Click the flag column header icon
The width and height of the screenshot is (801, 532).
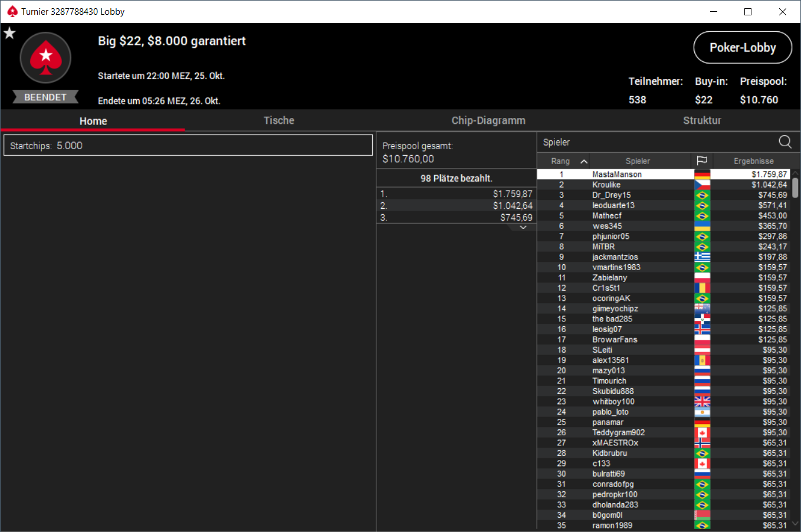[702, 161]
